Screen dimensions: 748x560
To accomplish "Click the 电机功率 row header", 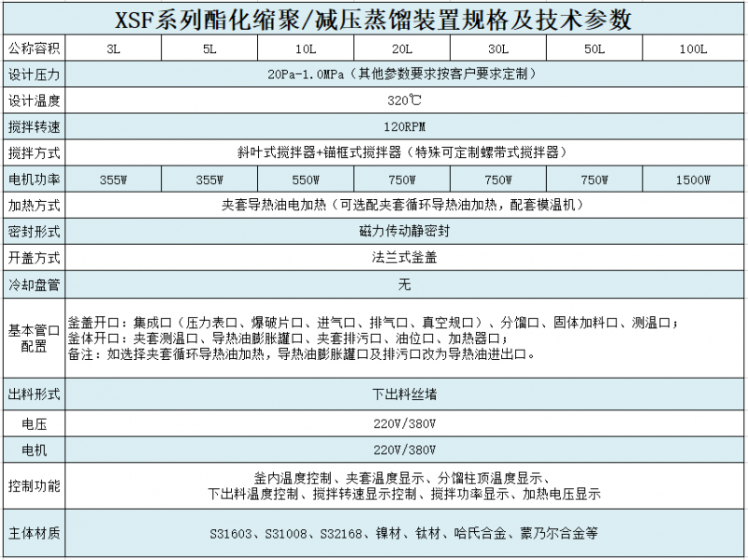I will [34, 179].
